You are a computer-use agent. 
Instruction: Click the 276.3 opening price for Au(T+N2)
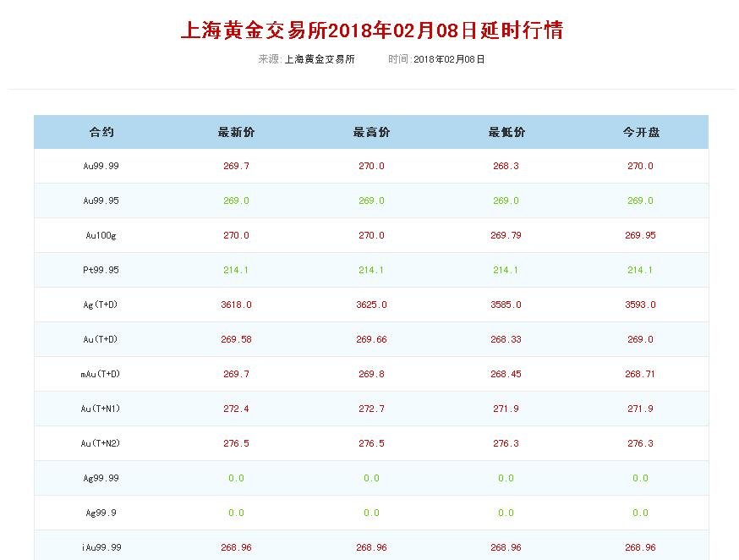coord(639,442)
